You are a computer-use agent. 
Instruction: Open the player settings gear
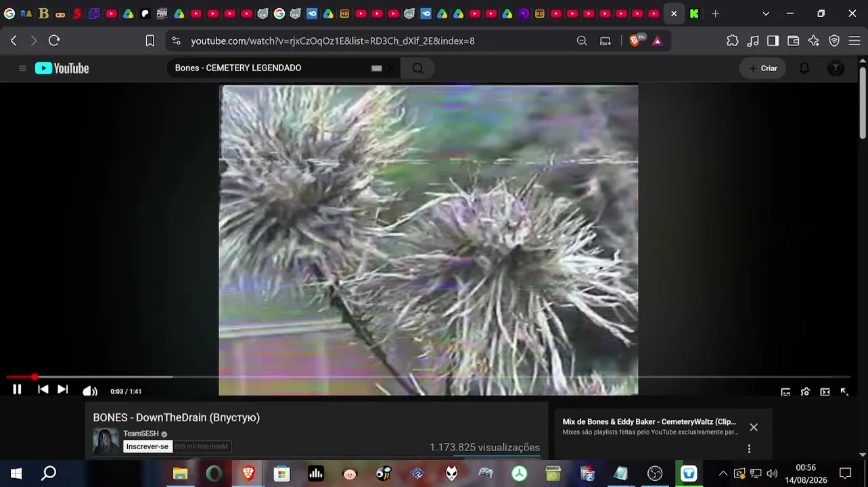[x=805, y=392]
